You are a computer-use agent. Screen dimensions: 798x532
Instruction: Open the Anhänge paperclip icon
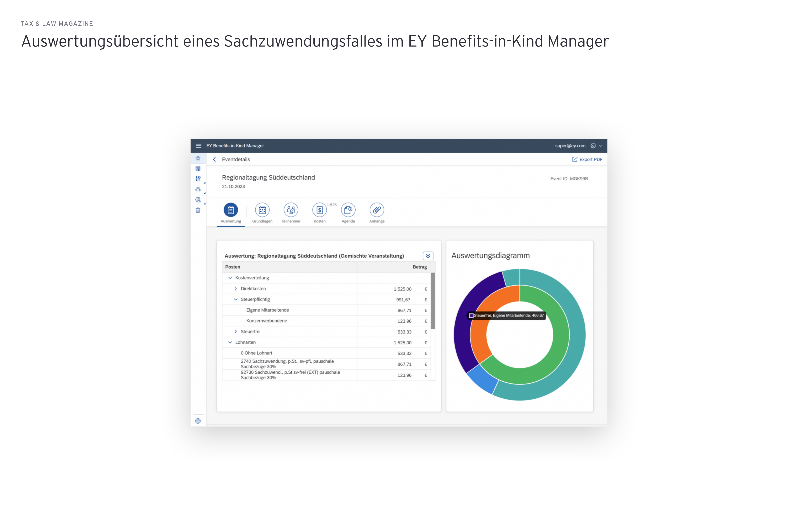tap(377, 210)
